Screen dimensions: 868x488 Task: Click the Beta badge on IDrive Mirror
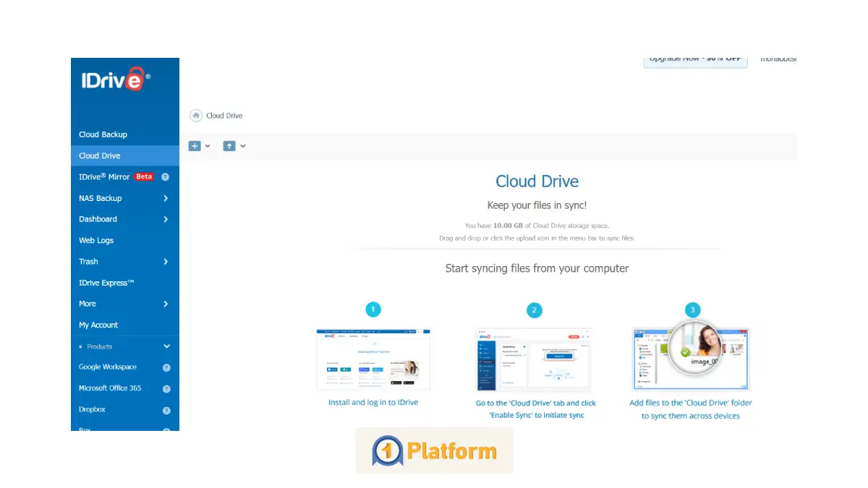pyautogui.click(x=144, y=176)
